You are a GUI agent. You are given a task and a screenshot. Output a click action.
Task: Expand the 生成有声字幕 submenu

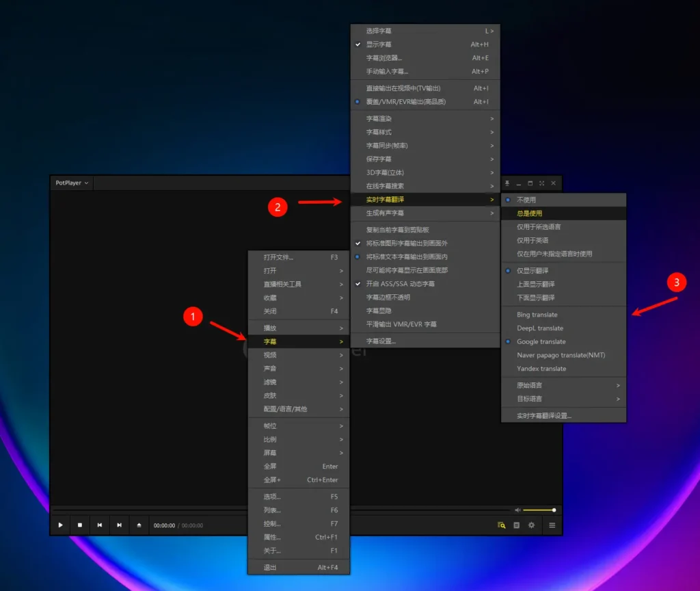pos(425,213)
